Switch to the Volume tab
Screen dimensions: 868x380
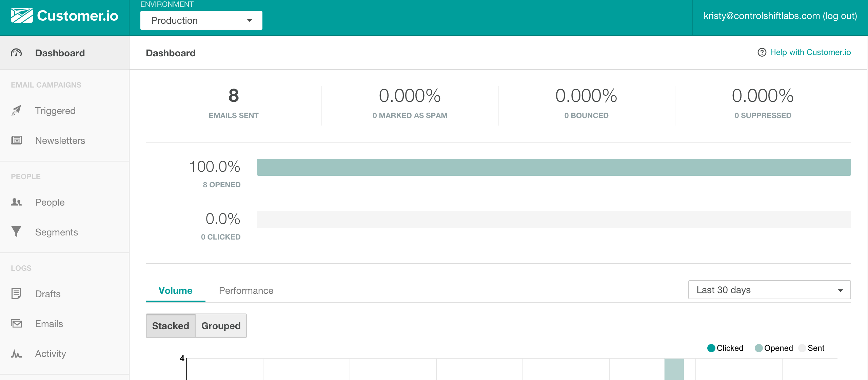[176, 291]
